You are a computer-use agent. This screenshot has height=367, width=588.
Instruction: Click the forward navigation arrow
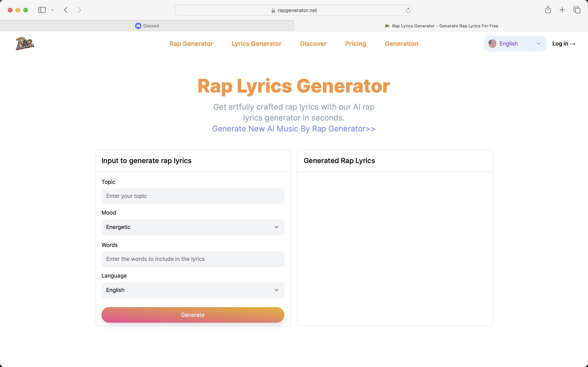[x=79, y=10]
